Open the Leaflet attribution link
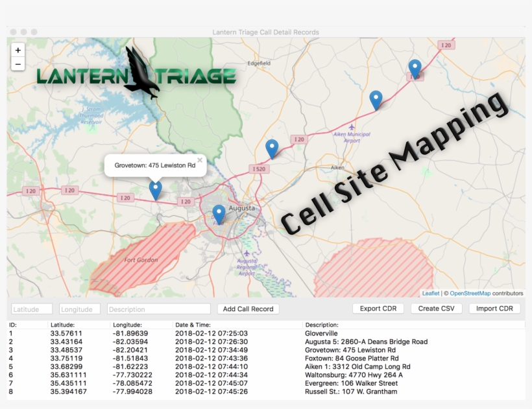532x409 pixels. (x=430, y=292)
